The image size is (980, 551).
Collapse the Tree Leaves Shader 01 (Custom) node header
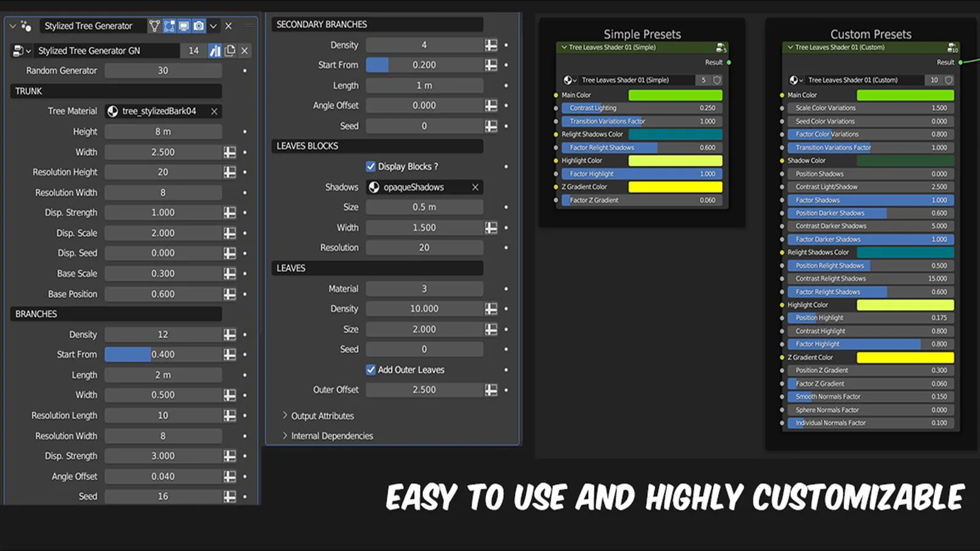coord(790,47)
